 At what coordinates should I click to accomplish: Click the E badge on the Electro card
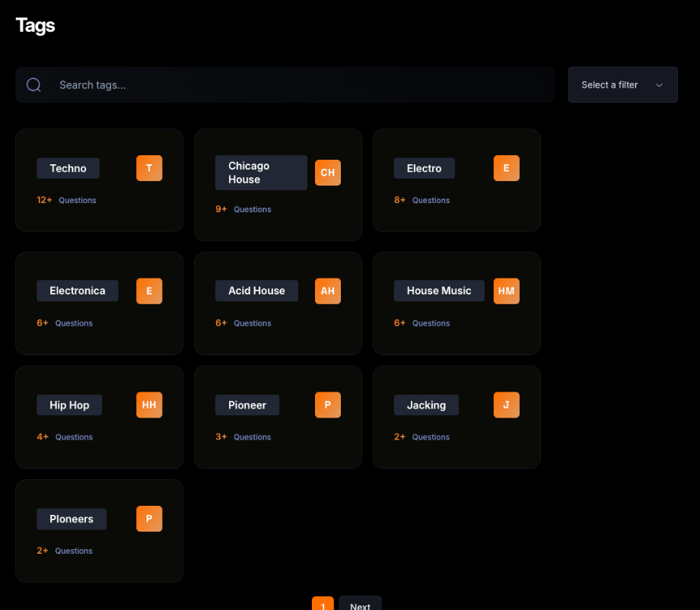coord(506,168)
